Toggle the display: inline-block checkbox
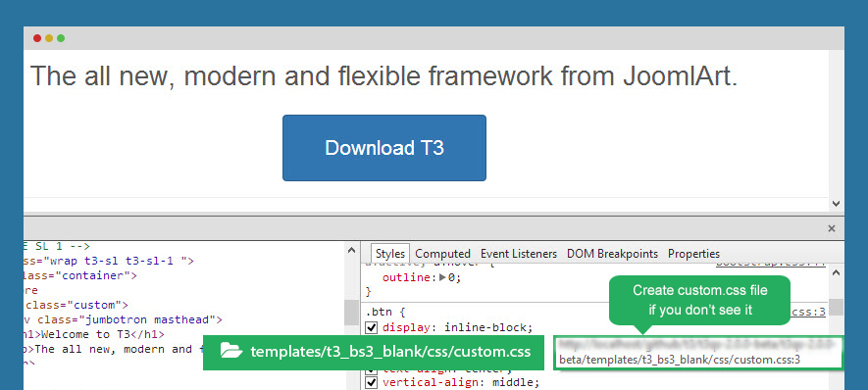Image resolution: width=868 pixels, height=390 pixels. tap(372, 327)
